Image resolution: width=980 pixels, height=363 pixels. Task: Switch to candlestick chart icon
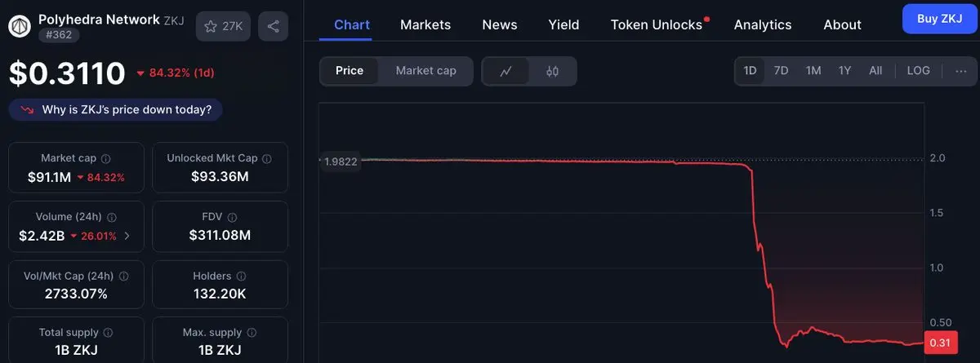point(552,71)
